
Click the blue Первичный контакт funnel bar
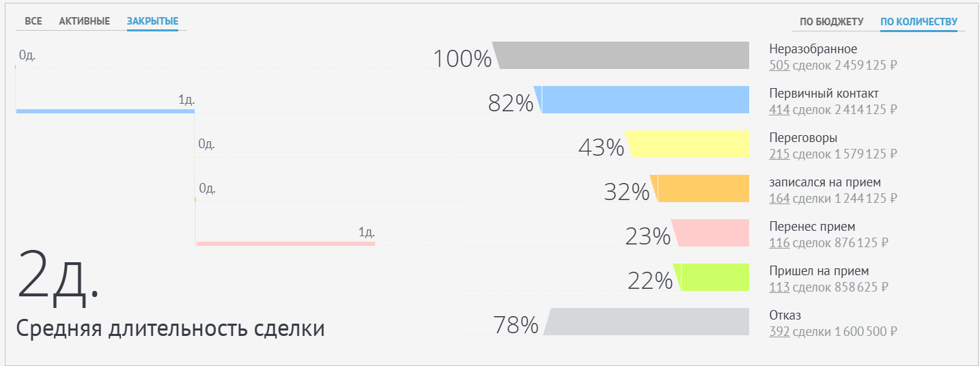point(645,100)
